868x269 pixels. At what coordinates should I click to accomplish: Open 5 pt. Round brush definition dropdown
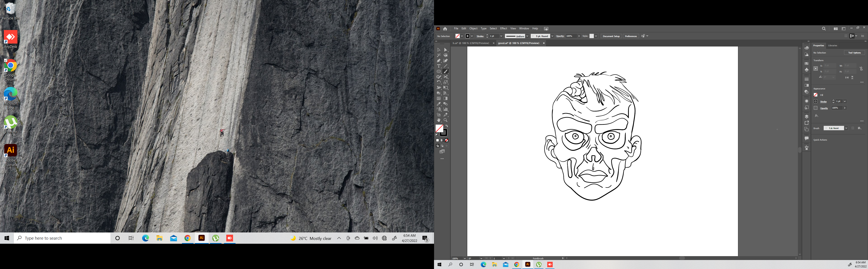click(x=552, y=36)
